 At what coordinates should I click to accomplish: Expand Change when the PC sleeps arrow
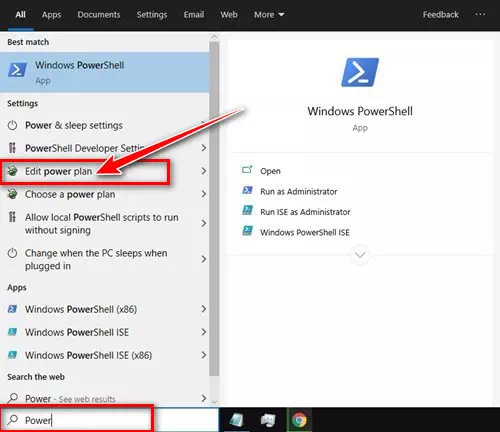(x=204, y=259)
